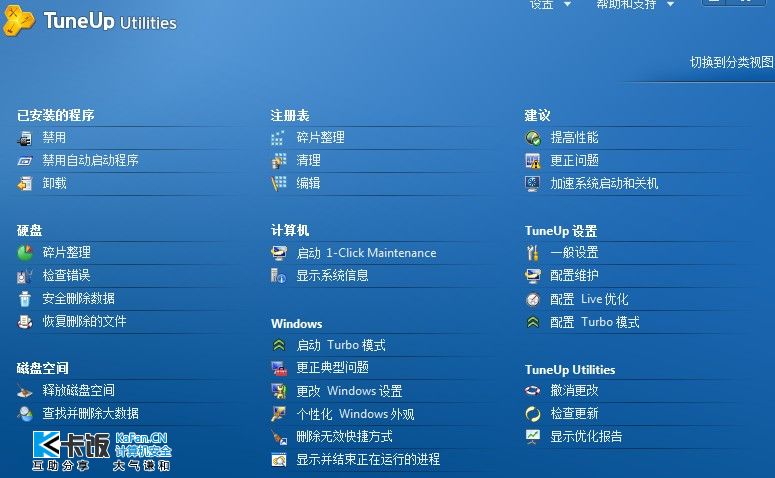Click the 释放磁盘空间 broom icon
The width and height of the screenshot is (775, 478).
[25, 391]
